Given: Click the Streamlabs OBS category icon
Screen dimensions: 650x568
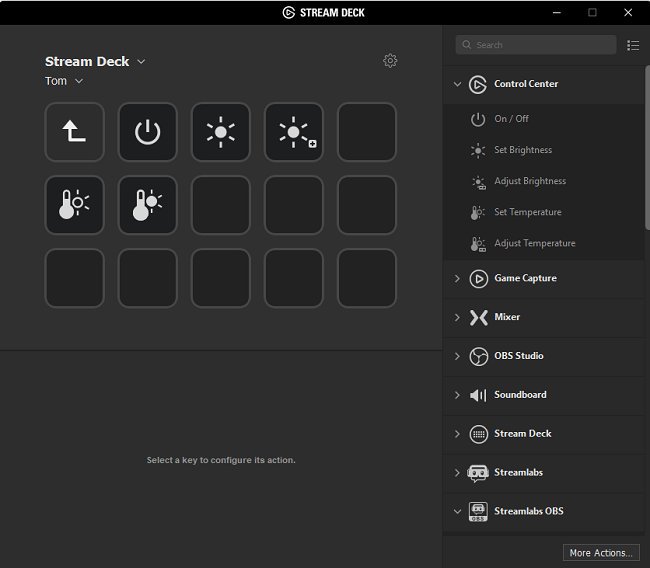Looking at the screenshot, I should point(478,512).
